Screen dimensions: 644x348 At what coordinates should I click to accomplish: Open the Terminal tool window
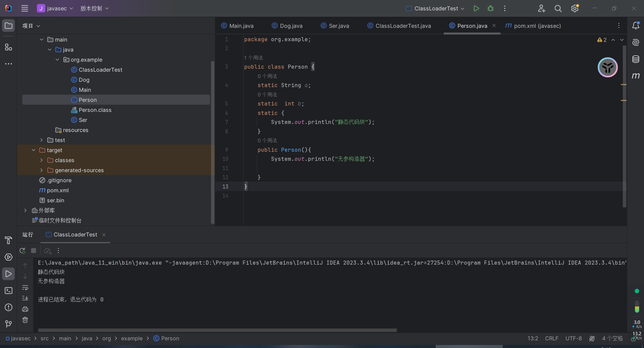[8, 290]
